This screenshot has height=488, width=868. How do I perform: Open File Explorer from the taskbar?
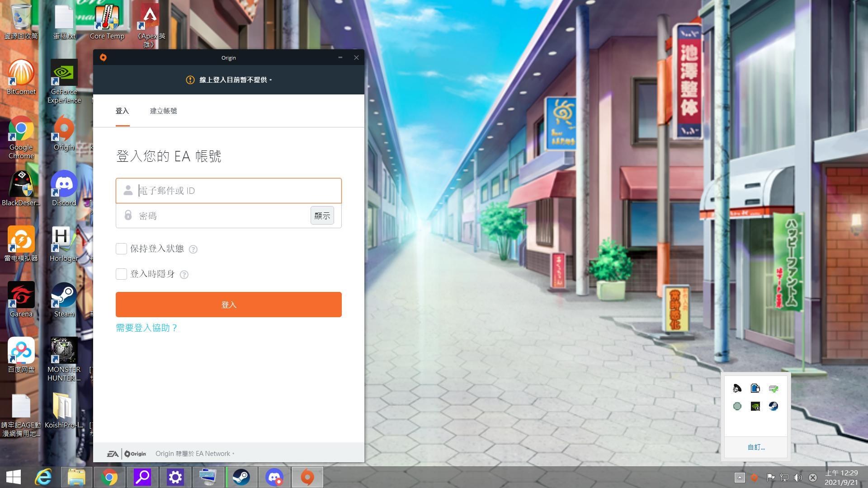pos(76,477)
